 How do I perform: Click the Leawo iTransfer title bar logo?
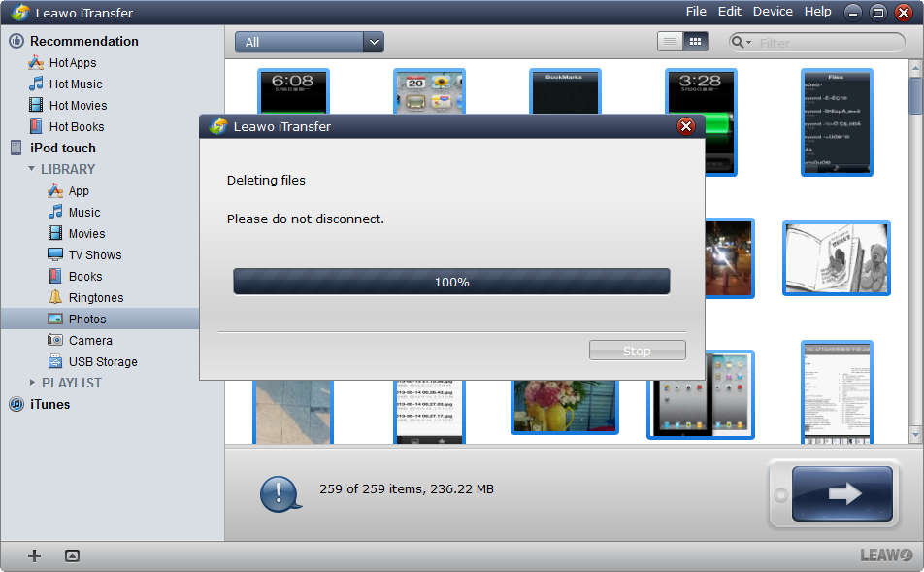coord(20,13)
